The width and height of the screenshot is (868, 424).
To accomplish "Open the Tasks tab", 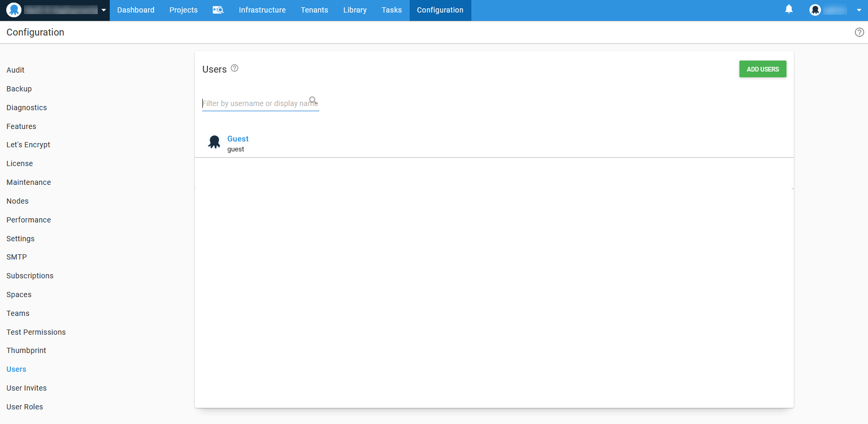I will (x=392, y=10).
